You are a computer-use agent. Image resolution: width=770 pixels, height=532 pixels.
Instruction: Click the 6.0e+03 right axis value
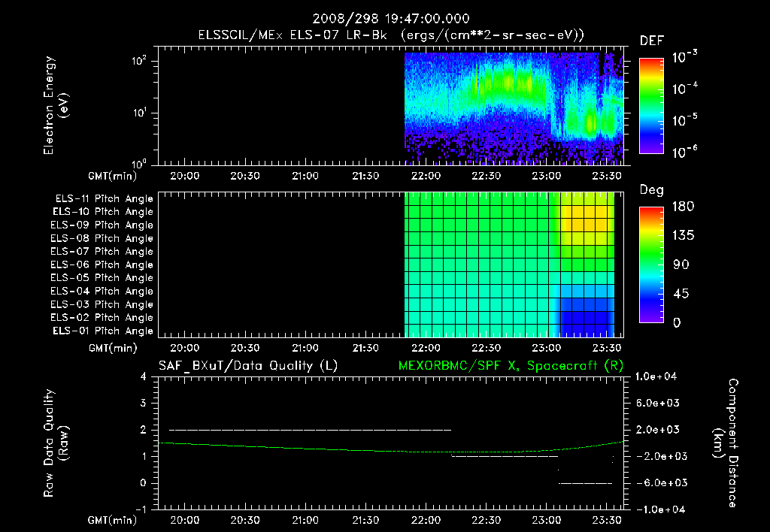(x=658, y=403)
